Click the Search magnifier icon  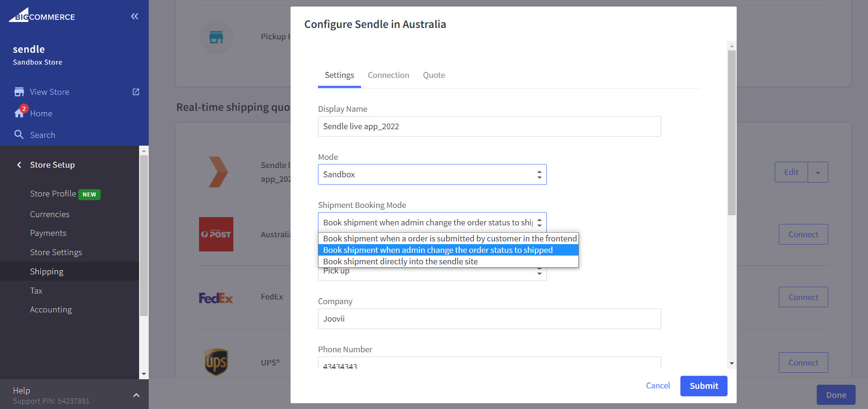pos(19,135)
